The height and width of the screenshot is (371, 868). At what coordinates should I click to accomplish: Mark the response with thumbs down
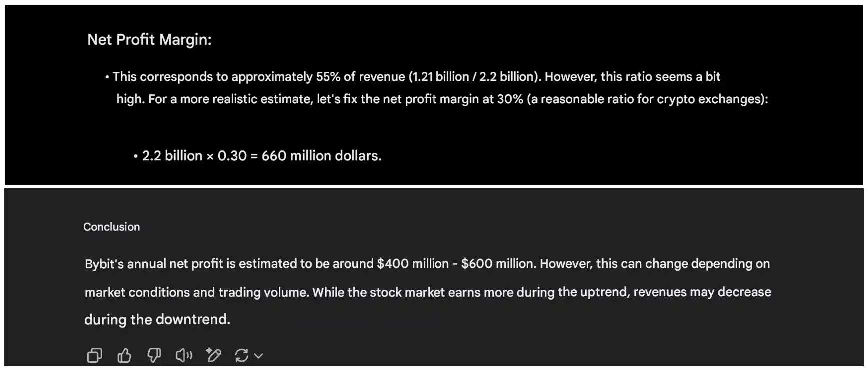pyautogui.click(x=154, y=355)
